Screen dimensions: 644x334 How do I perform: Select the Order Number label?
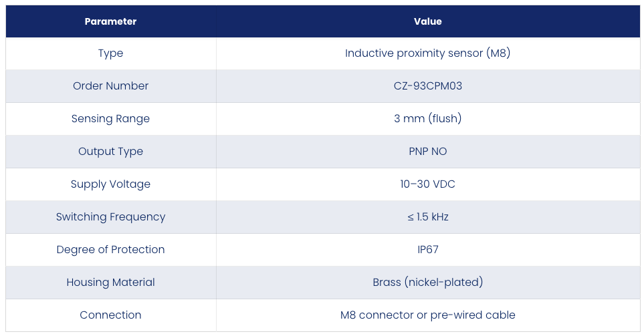point(110,86)
